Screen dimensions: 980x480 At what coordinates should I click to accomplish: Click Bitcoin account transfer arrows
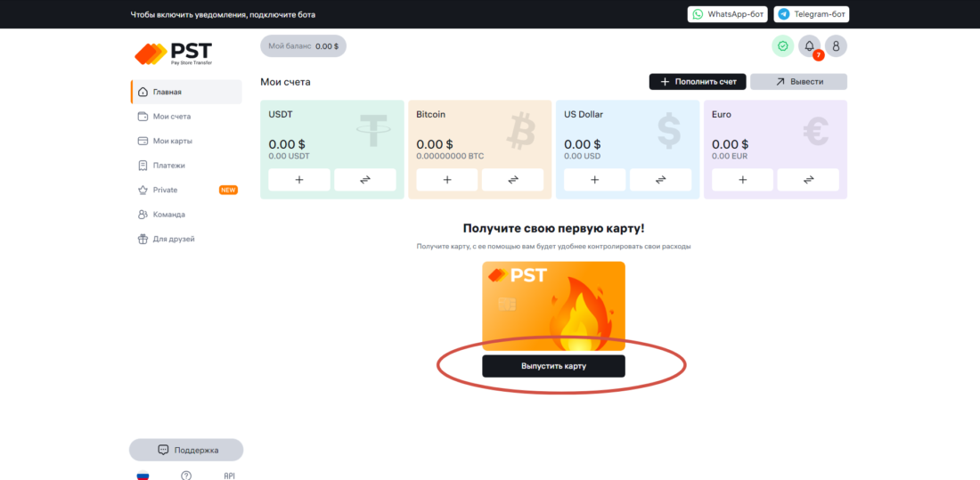pyautogui.click(x=512, y=179)
